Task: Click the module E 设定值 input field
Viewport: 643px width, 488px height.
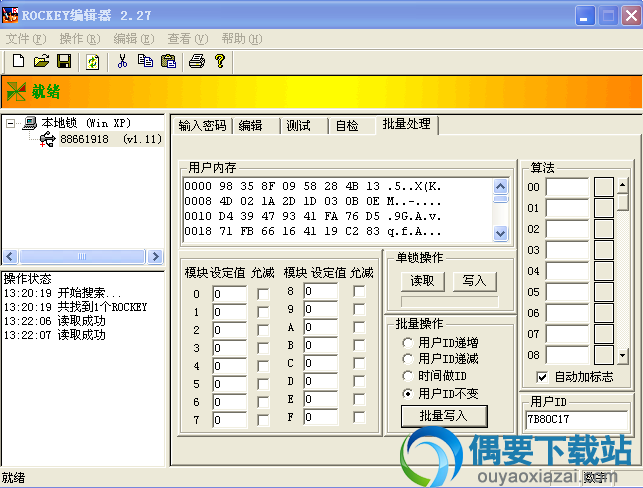Action: (x=321, y=399)
